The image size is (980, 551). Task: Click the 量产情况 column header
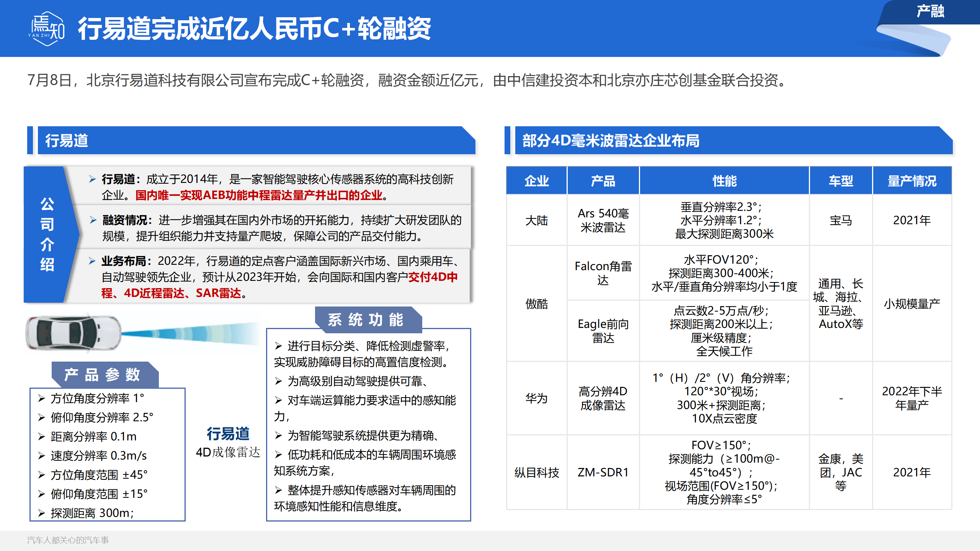pos(912,181)
